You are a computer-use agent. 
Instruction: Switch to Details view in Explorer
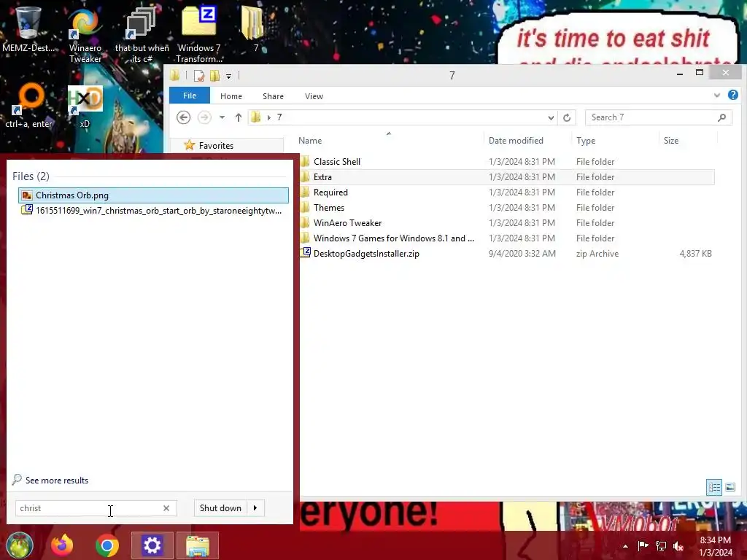[714, 487]
